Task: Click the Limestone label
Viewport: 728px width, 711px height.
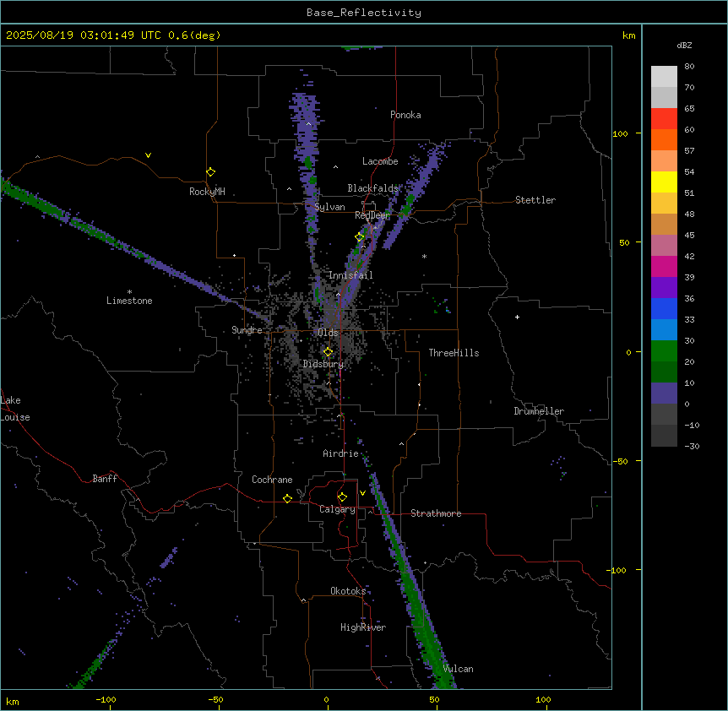Action: coord(129,301)
